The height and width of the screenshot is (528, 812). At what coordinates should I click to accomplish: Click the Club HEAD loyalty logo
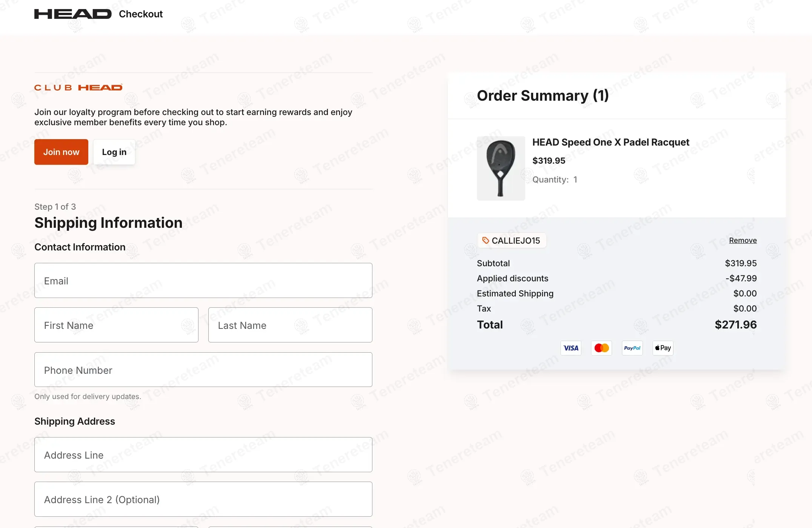tap(78, 87)
